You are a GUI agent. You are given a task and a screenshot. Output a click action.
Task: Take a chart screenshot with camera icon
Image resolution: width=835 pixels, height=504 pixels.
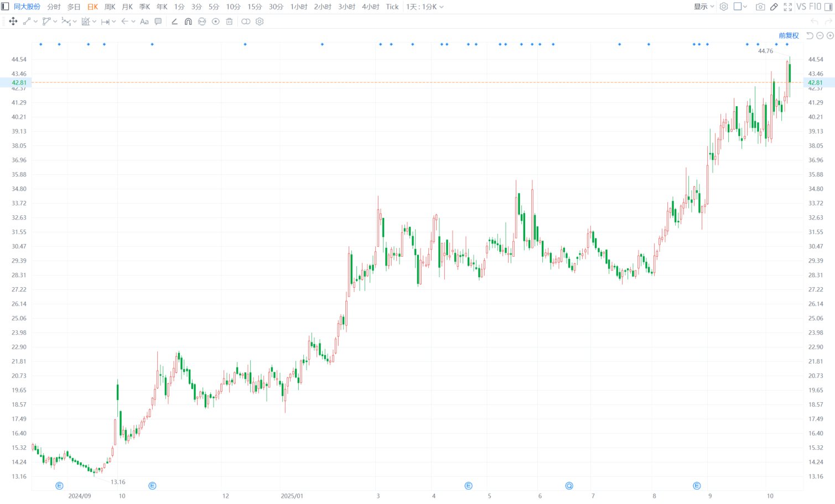(760, 7)
